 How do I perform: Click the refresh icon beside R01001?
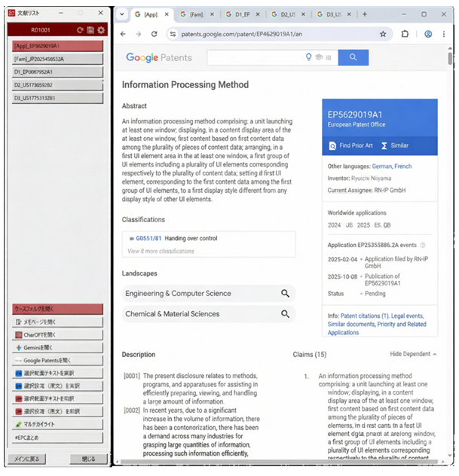click(80, 30)
